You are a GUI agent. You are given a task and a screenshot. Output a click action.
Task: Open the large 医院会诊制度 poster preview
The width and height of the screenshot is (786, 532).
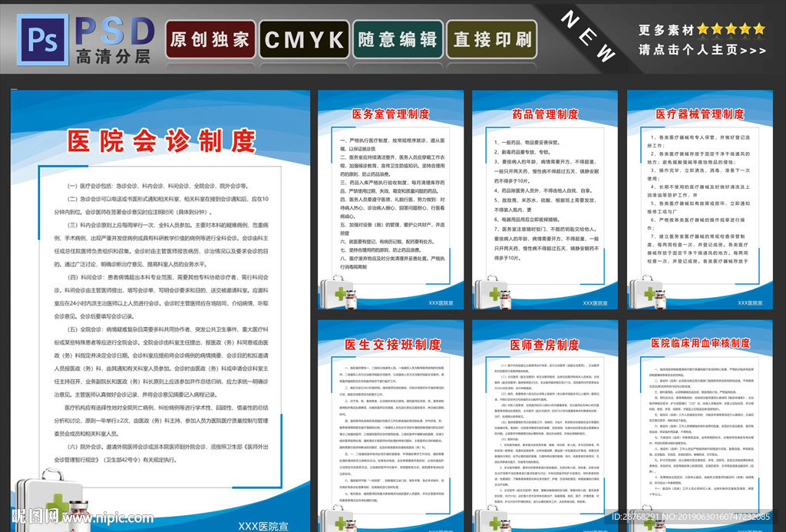point(160,311)
